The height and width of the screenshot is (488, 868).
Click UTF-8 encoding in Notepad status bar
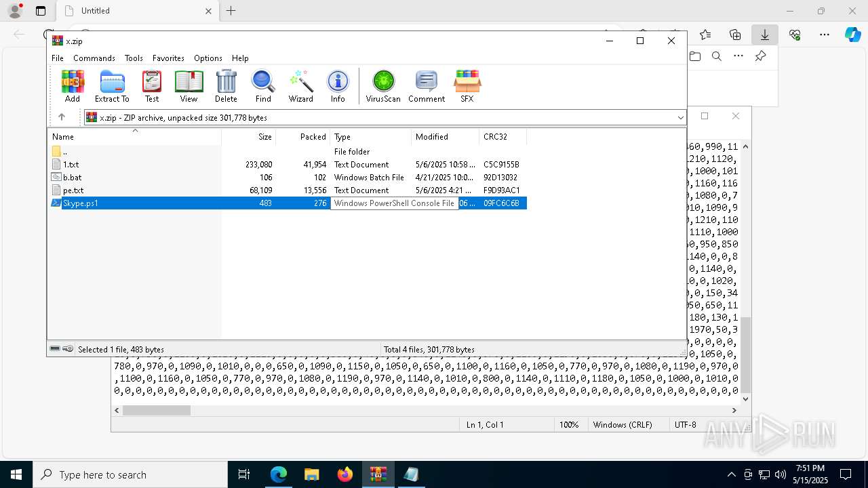coord(685,425)
